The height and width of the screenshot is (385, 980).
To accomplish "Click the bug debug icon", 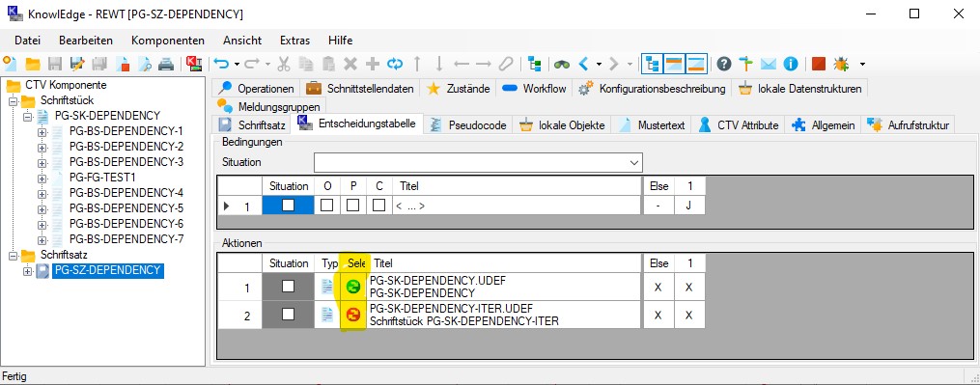I will pyautogui.click(x=841, y=63).
